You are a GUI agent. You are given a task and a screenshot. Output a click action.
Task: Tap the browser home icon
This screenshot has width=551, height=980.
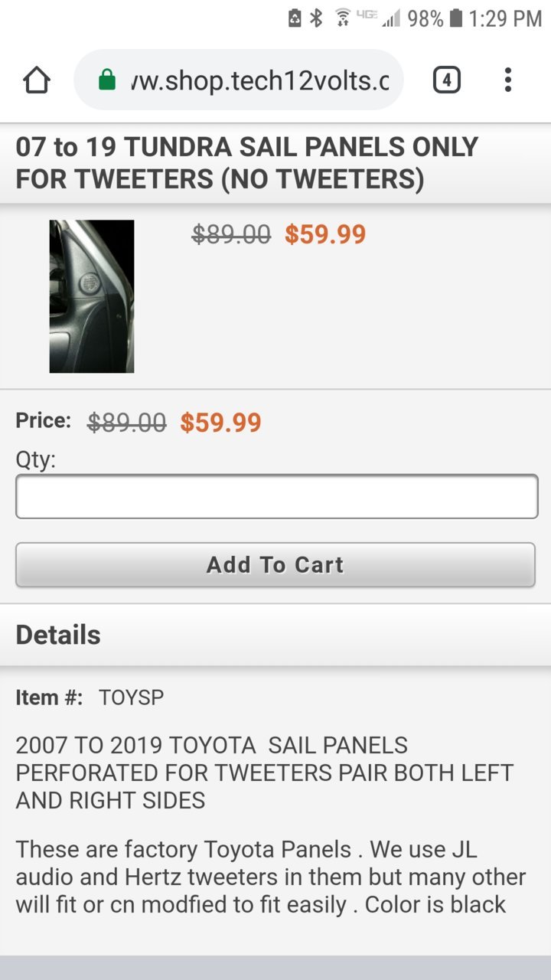(x=37, y=80)
